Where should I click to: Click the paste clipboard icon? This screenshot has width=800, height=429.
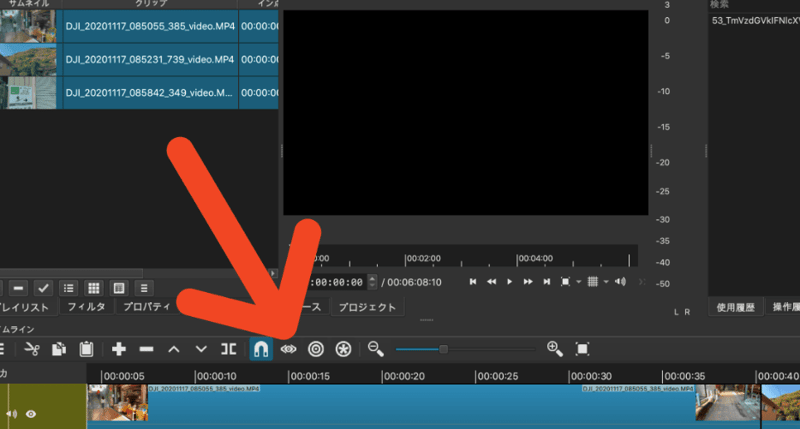(86, 349)
